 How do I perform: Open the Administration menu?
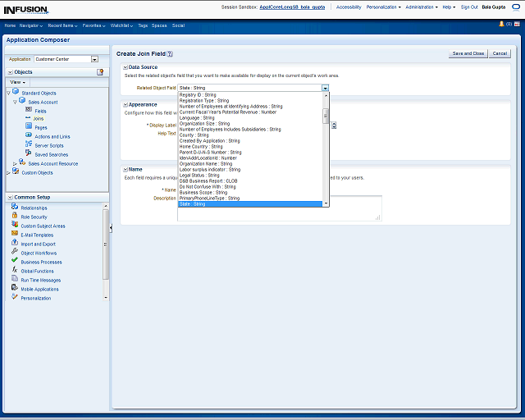(421, 7)
